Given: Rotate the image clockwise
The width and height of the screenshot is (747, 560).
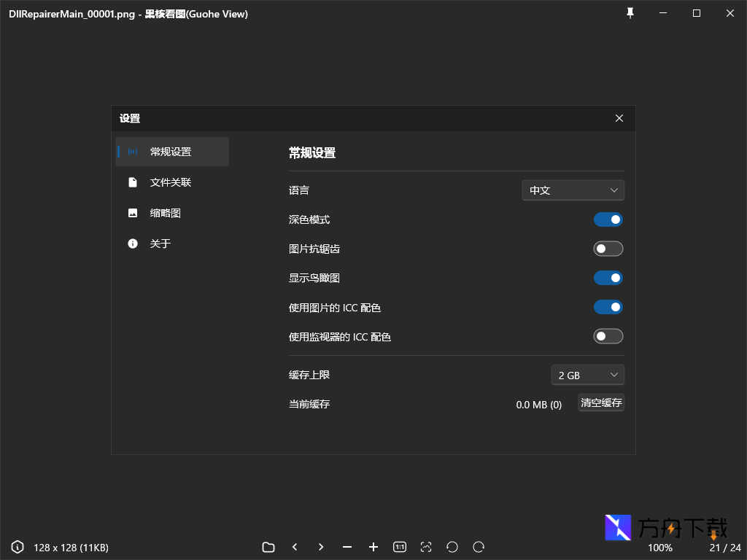Looking at the screenshot, I should click(x=479, y=547).
